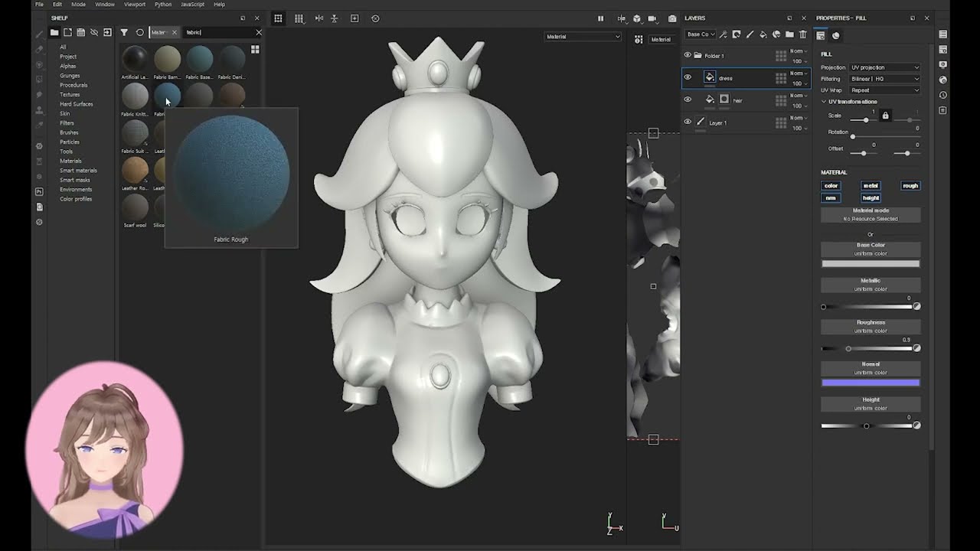The image size is (980, 551).
Task: Open the Projection dropdown
Action: click(x=884, y=67)
